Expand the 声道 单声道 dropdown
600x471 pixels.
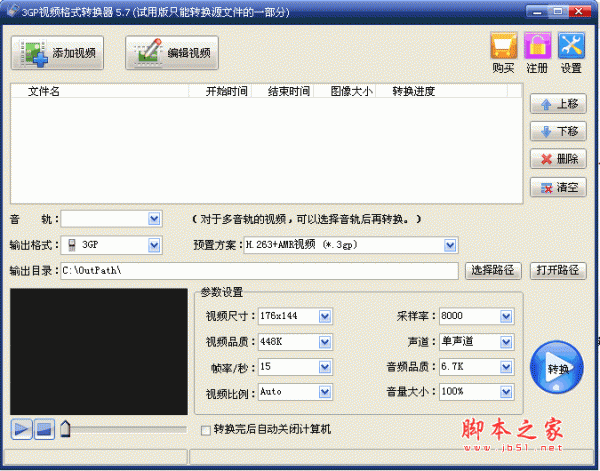pyautogui.click(x=506, y=342)
